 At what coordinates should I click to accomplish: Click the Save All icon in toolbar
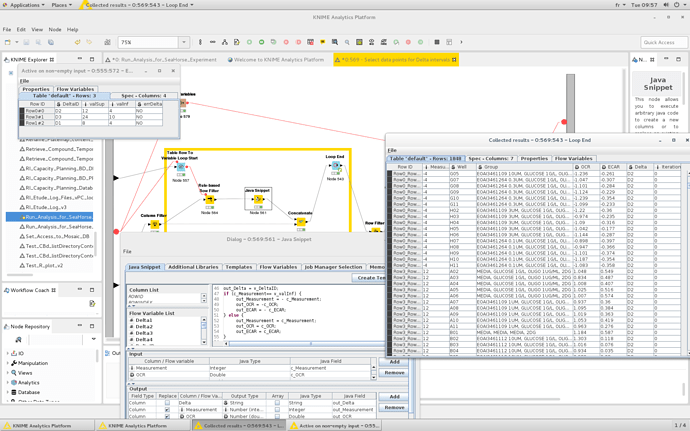51,42
